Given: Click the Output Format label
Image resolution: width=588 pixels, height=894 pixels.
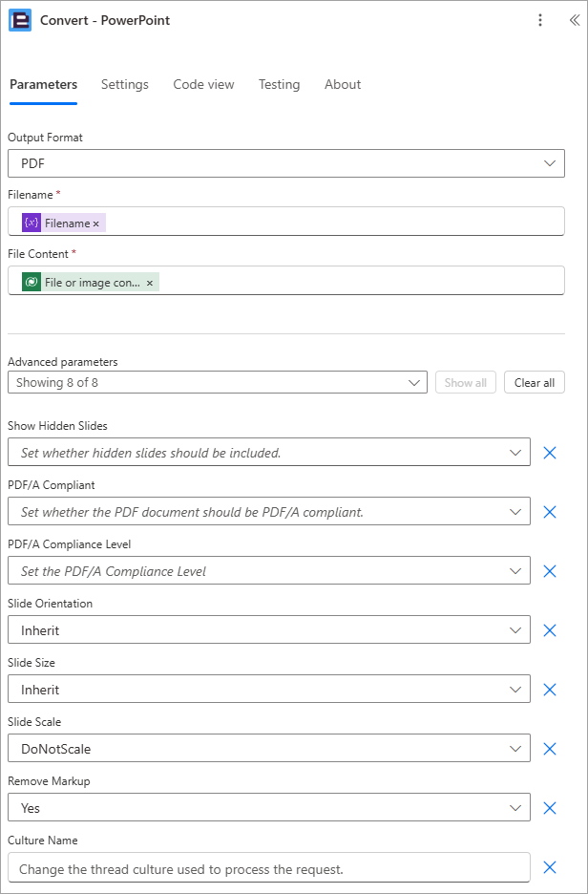Looking at the screenshot, I should [x=45, y=138].
